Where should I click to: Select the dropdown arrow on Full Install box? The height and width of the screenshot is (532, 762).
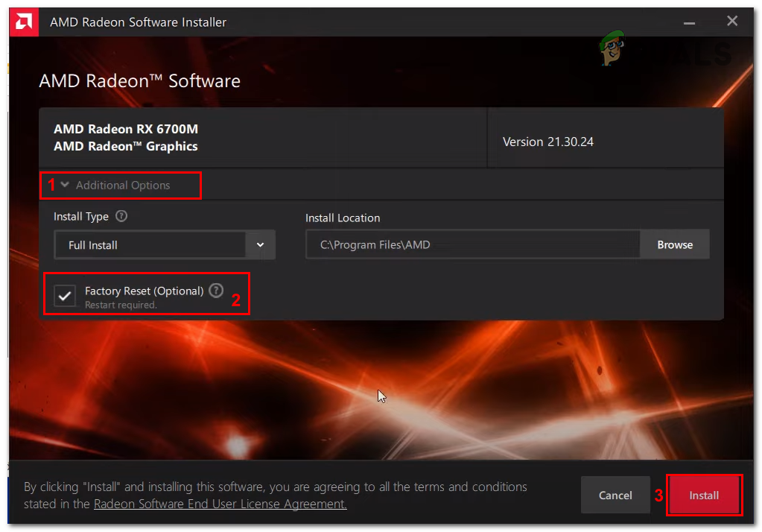(261, 244)
